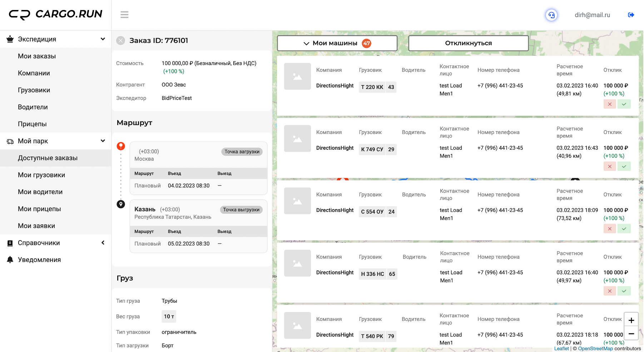644x352 pixels.
Task: Approve response for truck Н 336 НС
Action: point(624,291)
